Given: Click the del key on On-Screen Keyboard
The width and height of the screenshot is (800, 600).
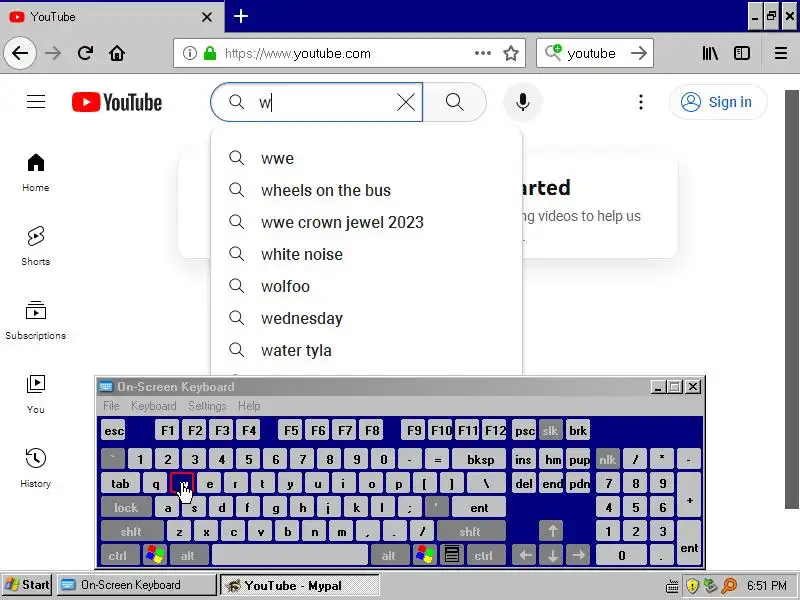Looking at the screenshot, I should [524, 483].
